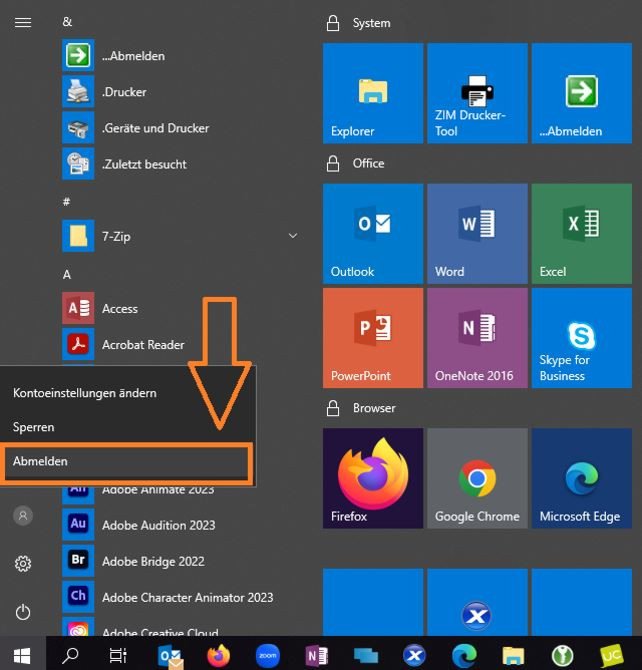Click the ...Abmelden entry in app list
The width and height of the screenshot is (642, 670).
[x=182, y=56]
